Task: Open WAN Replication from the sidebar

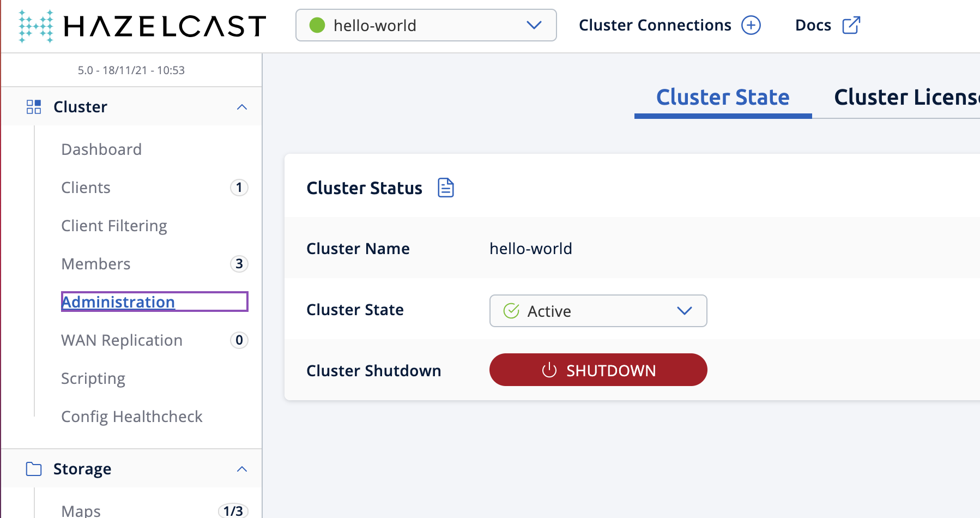Action: [x=122, y=340]
